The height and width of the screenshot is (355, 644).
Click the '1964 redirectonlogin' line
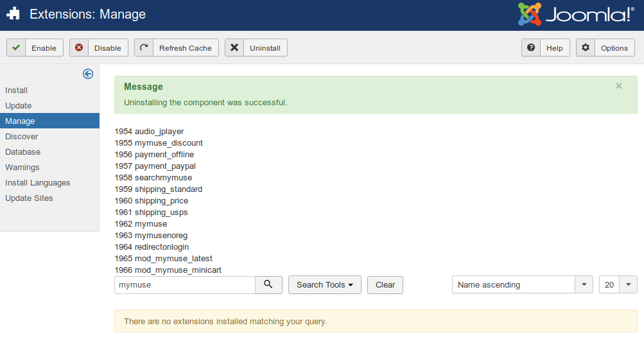coord(152,247)
